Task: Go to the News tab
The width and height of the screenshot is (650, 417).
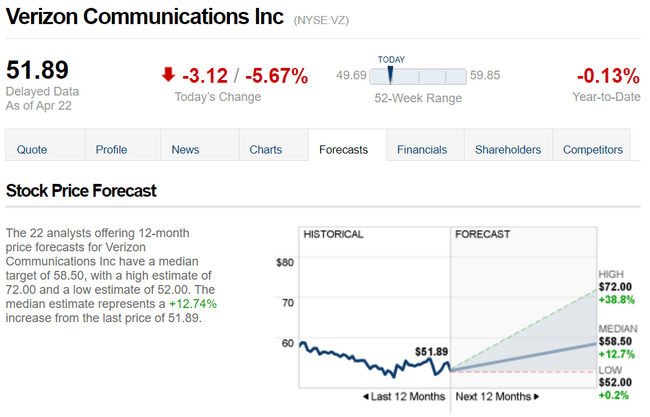Action: point(185,150)
